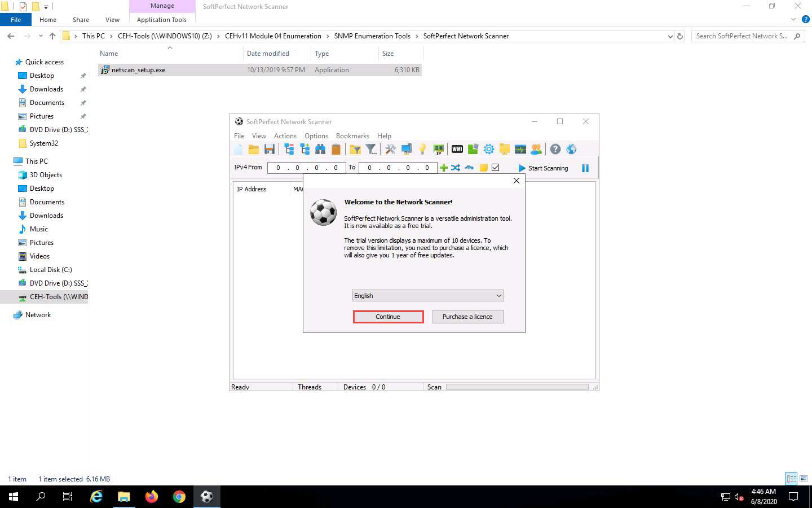
Task: Click the yellow note icon beside IP range
Action: point(483,168)
